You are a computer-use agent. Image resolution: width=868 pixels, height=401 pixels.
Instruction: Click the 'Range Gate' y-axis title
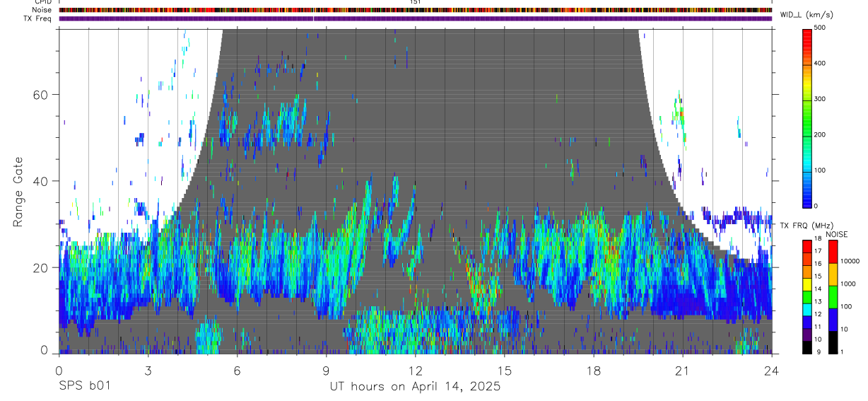18,192
